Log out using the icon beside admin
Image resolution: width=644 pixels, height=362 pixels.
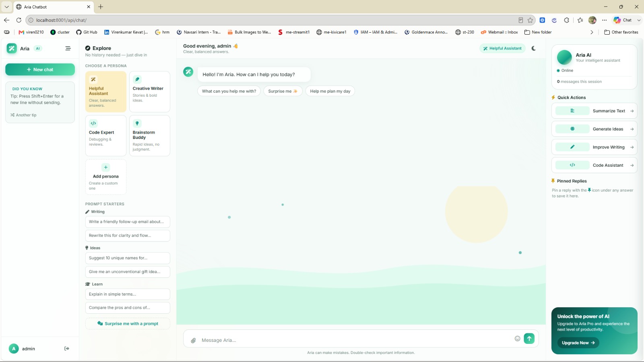[67, 349]
